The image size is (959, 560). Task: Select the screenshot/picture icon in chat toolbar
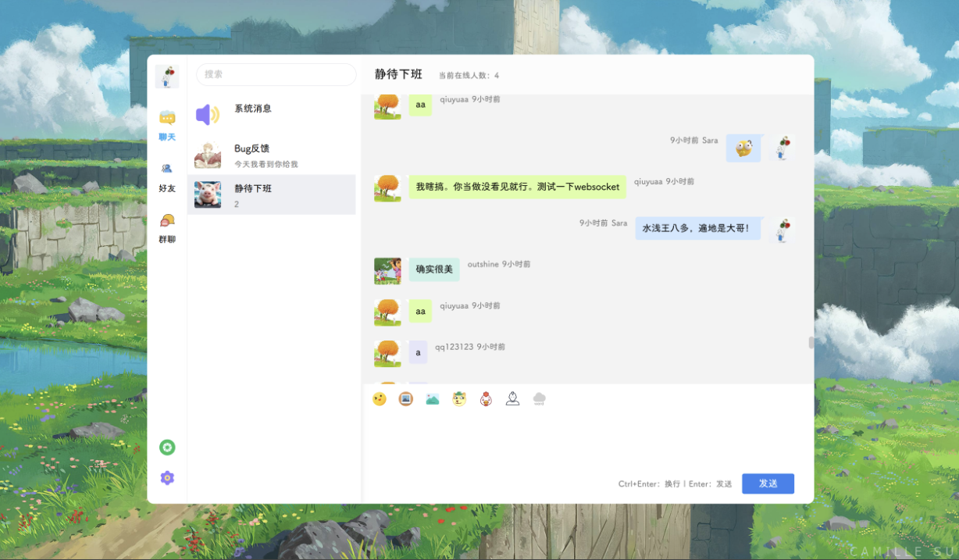(x=405, y=398)
